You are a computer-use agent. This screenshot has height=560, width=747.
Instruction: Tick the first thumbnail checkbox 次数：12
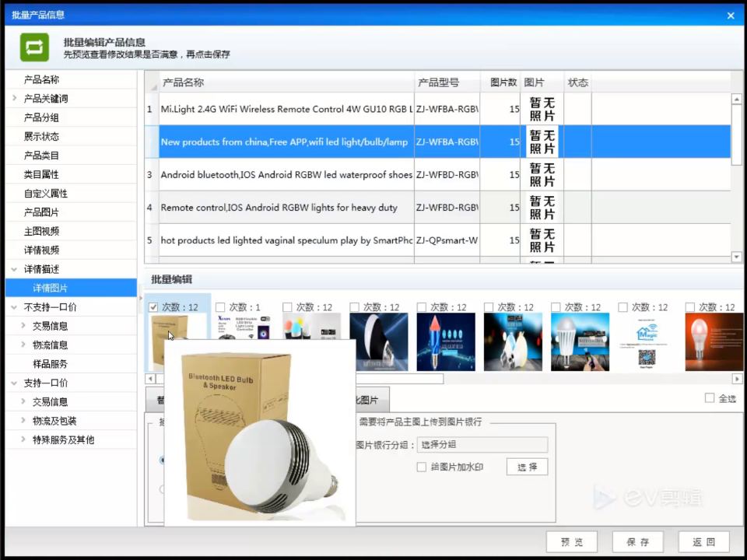point(153,307)
